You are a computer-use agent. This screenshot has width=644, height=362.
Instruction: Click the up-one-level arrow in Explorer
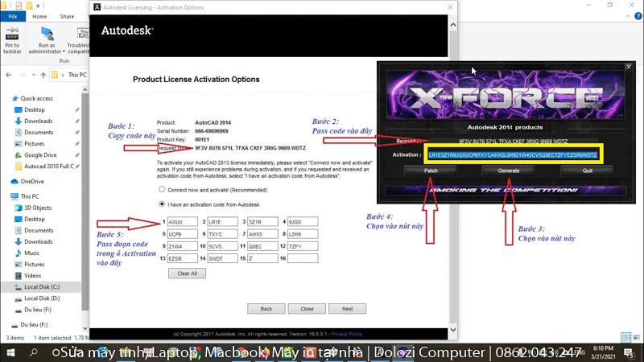tap(43, 75)
